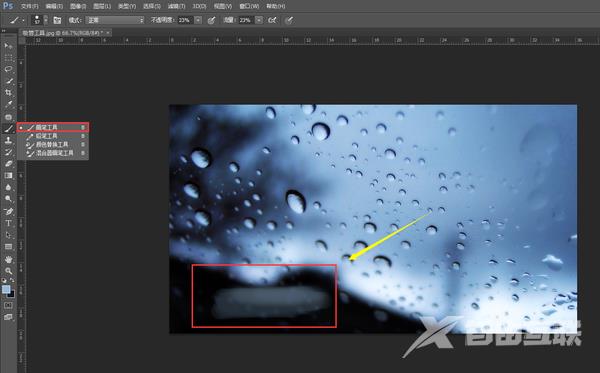
Task: Select the Pen tool
Action: pyautogui.click(x=8, y=211)
